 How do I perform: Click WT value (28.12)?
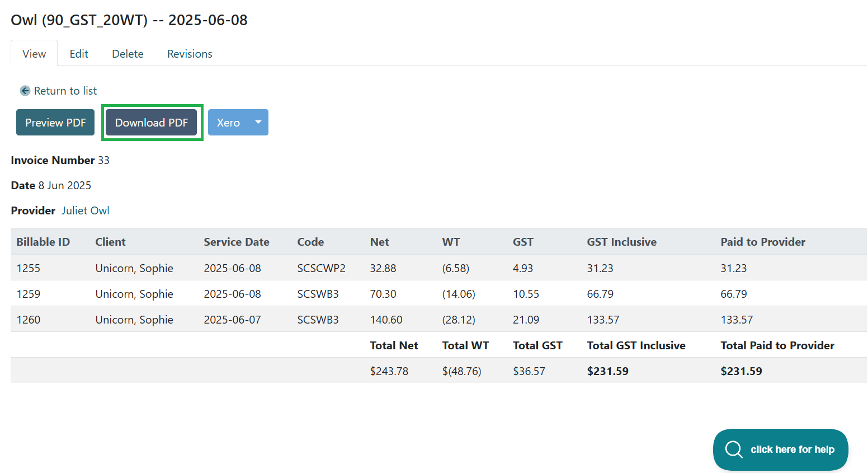click(459, 320)
